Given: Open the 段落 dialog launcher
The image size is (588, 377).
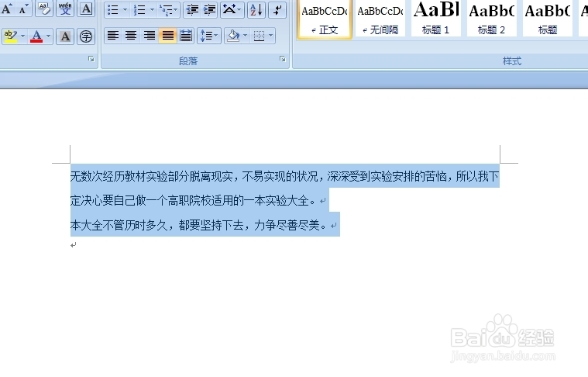Looking at the screenshot, I should 282,59.
